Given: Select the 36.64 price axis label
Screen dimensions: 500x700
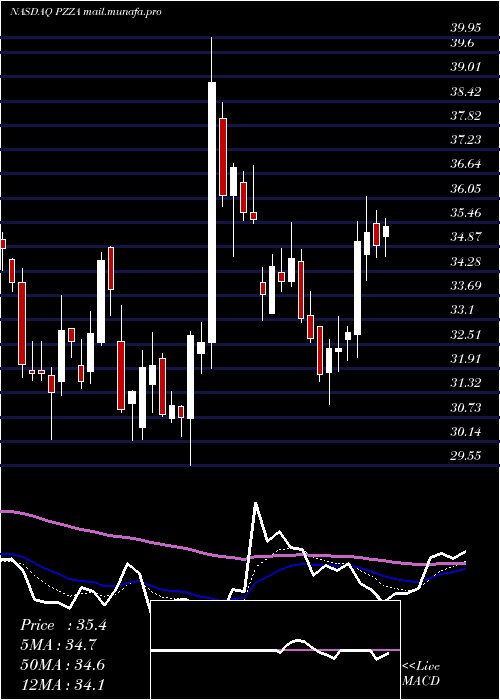Looking at the screenshot, I should (466, 164).
